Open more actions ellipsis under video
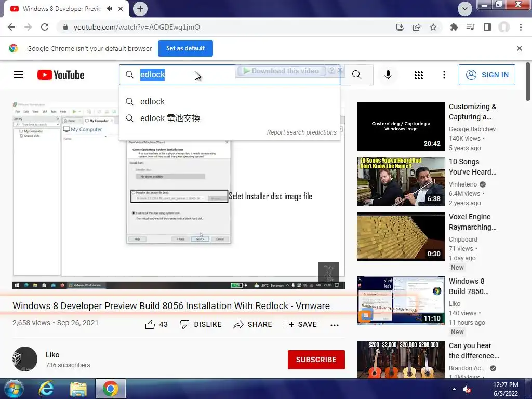Image resolution: width=532 pixels, height=399 pixels. pyautogui.click(x=335, y=325)
